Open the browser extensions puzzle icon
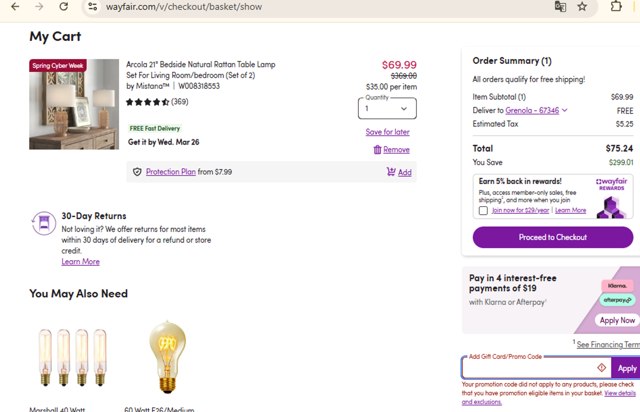The image size is (640, 412). click(616, 6)
